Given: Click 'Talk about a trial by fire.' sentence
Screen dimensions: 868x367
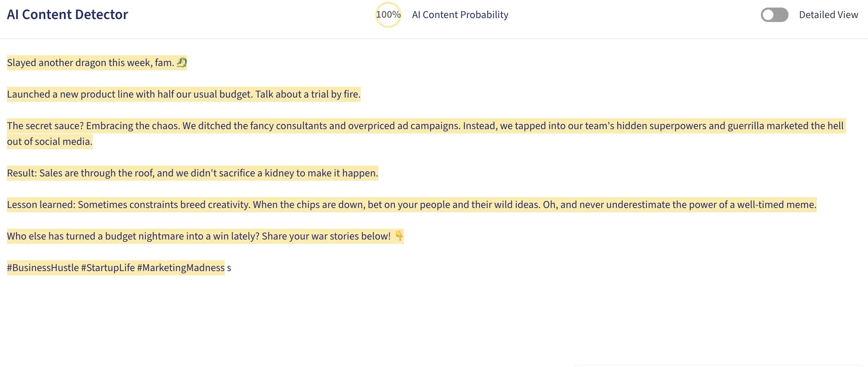Looking at the screenshot, I should 308,94.
